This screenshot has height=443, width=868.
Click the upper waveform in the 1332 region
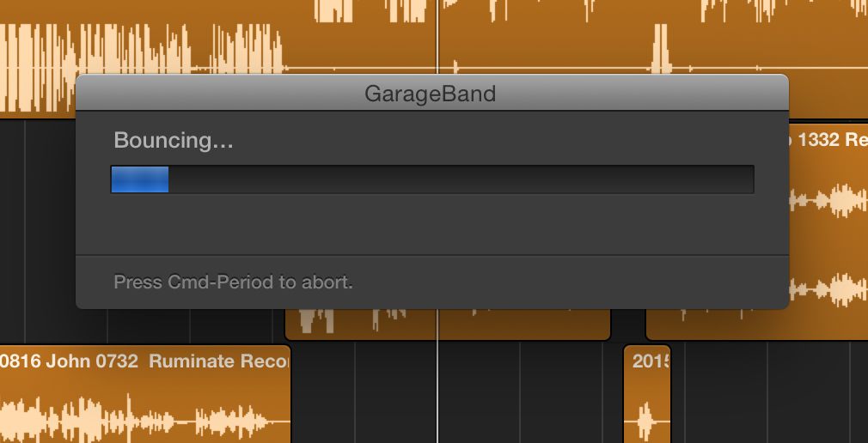[828, 200]
